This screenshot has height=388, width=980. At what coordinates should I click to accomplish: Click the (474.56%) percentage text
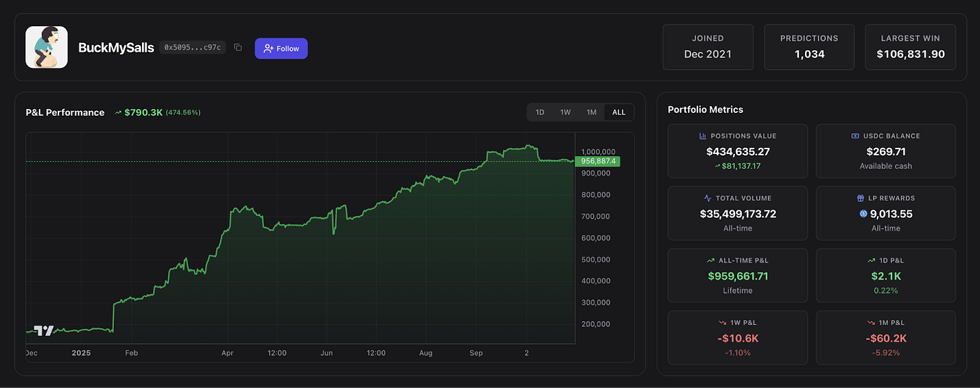click(183, 112)
